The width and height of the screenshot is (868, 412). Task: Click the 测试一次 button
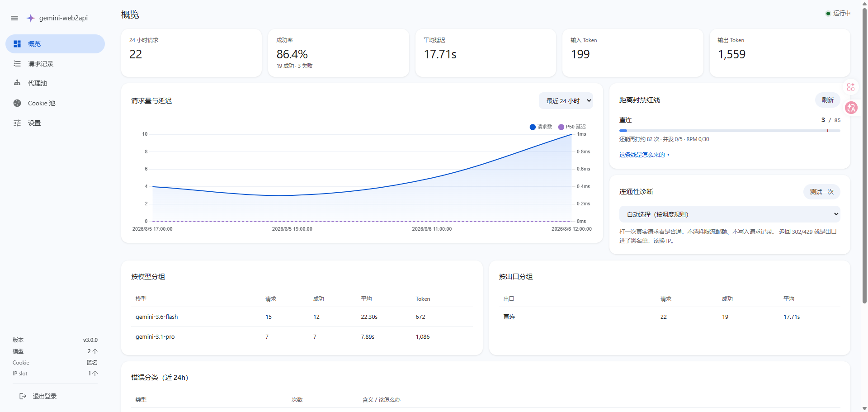(x=821, y=192)
